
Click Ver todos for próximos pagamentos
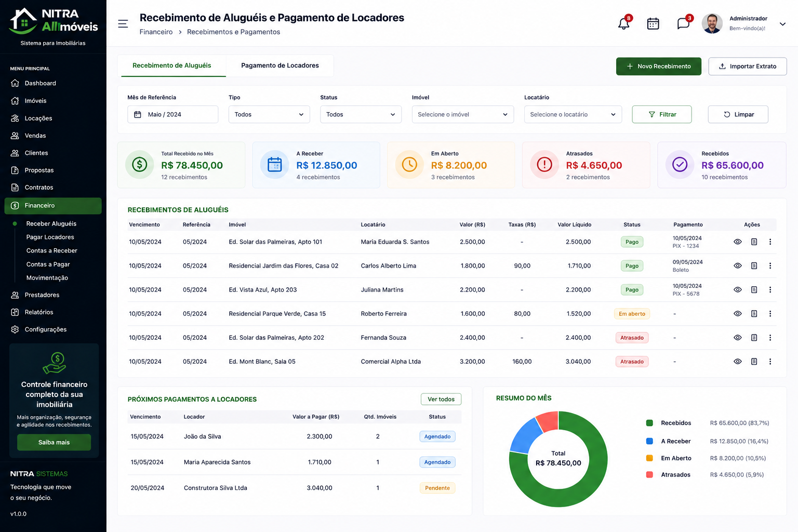click(441, 400)
